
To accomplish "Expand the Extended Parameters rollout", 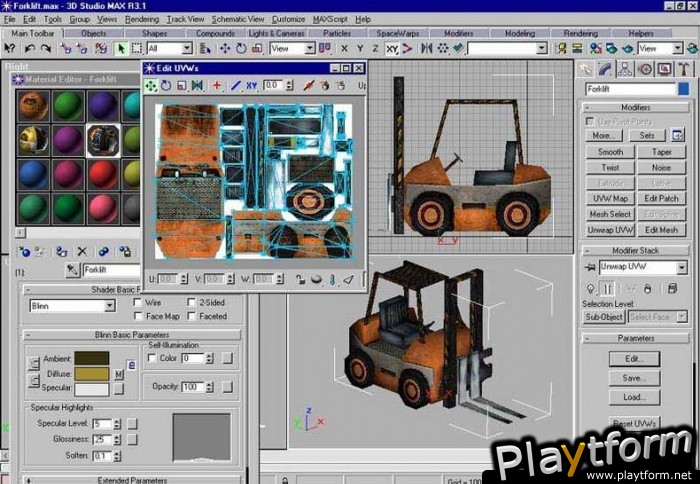I will click(132, 480).
